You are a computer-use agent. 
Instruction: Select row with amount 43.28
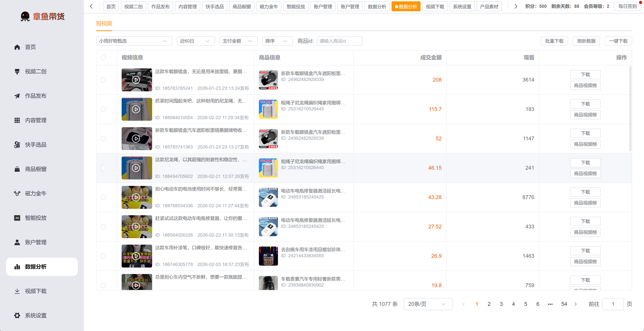pyautogui.click(x=103, y=197)
